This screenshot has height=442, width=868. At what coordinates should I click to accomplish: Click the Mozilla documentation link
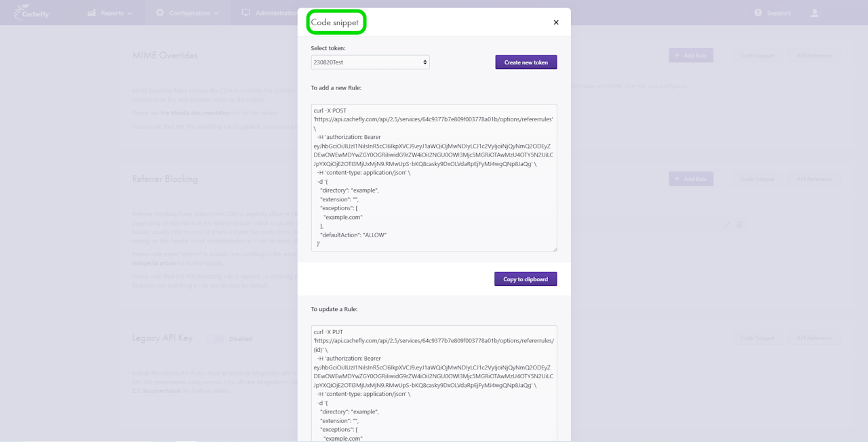click(196, 113)
